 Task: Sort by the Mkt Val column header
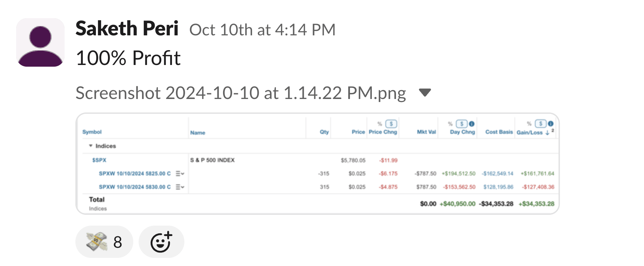click(426, 132)
